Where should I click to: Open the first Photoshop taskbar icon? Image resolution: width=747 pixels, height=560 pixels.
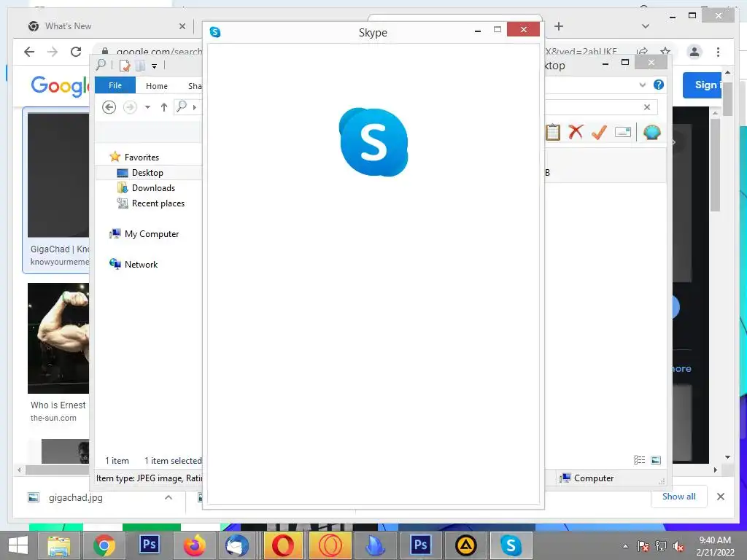149,544
